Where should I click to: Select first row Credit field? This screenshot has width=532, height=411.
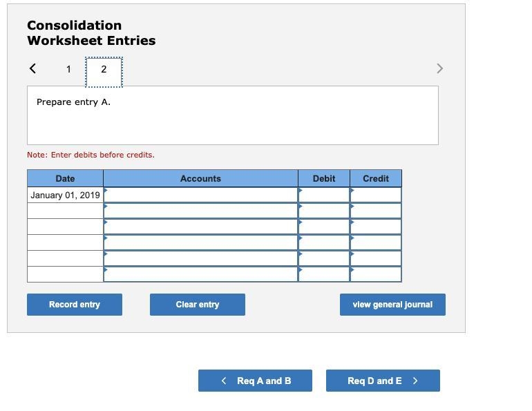[x=376, y=195]
